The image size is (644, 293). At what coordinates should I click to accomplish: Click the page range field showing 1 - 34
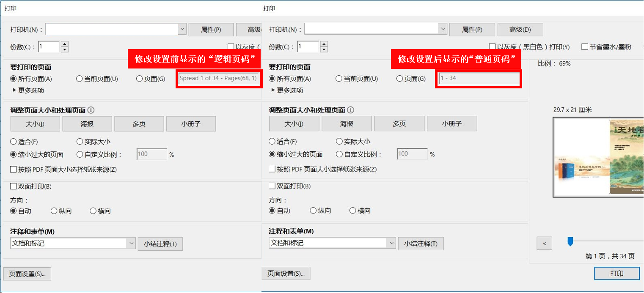point(478,79)
